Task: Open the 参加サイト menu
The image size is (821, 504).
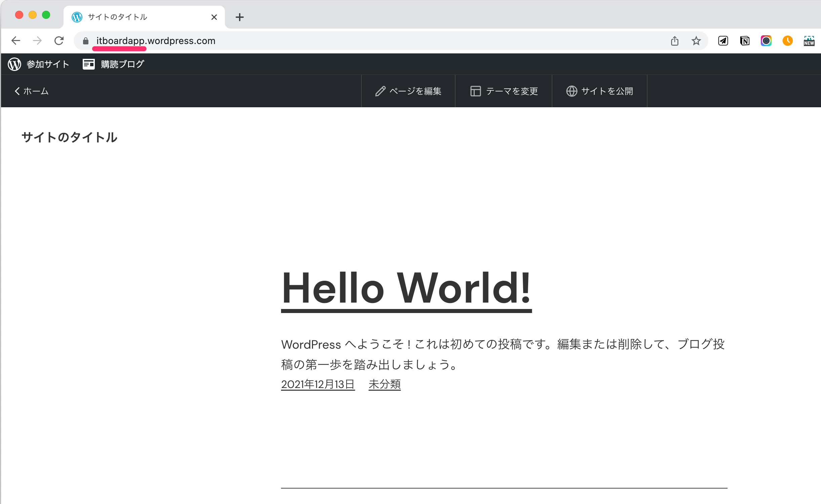Action: pos(48,64)
